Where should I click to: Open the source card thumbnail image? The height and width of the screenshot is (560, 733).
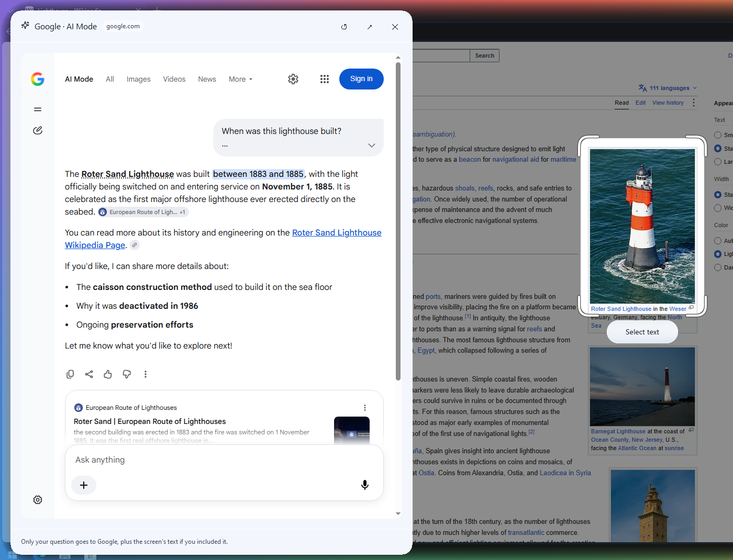[x=352, y=430]
